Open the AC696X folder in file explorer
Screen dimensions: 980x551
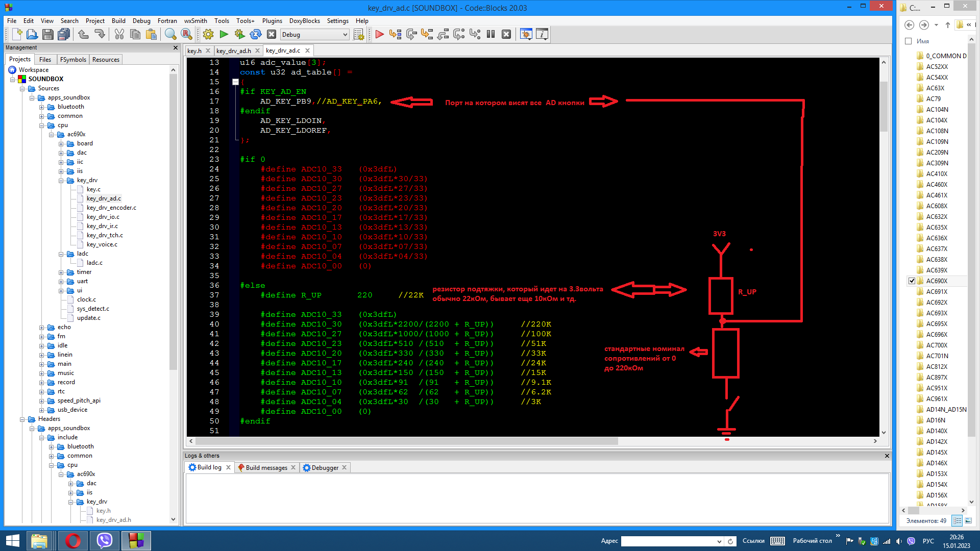[936, 335]
